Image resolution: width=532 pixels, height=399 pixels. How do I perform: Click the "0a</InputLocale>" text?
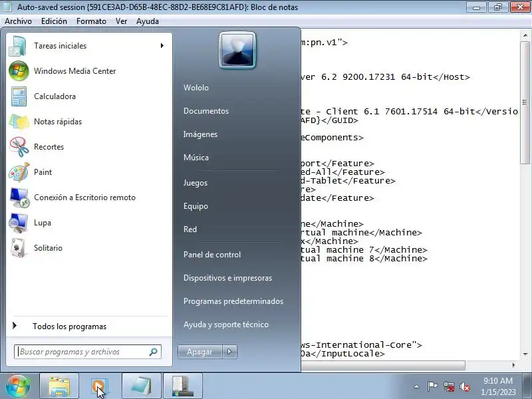343,354
